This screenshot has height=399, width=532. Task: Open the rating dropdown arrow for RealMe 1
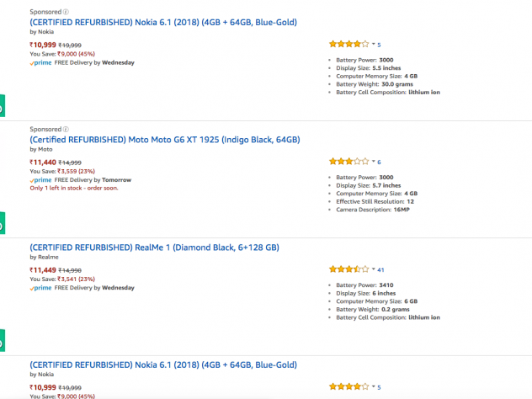click(373, 270)
